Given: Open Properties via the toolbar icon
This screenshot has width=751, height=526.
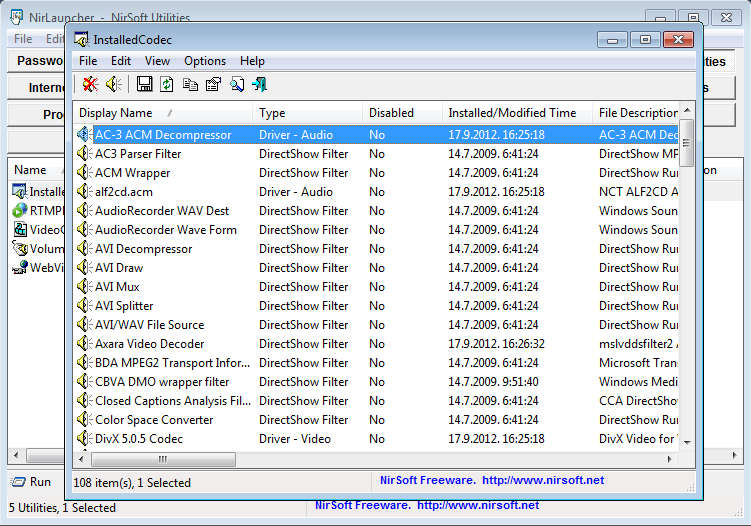Looking at the screenshot, I should (213, 84).
